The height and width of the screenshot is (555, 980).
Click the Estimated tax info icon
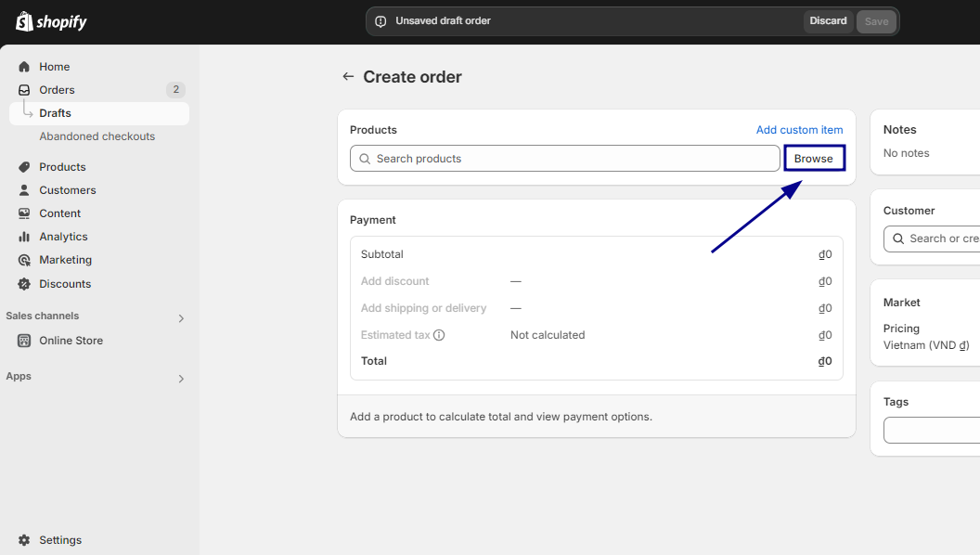click(x=439, y=335)
